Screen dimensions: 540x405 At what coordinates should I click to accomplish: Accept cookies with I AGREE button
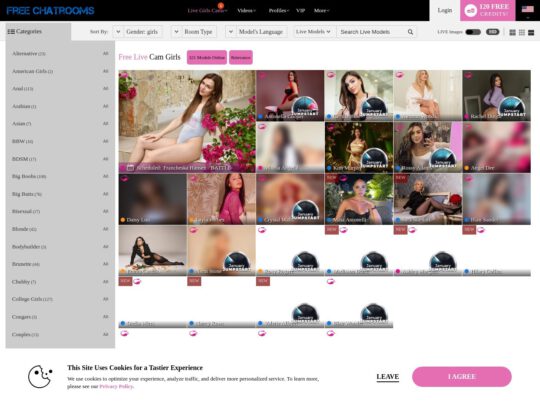click(462, 377)
